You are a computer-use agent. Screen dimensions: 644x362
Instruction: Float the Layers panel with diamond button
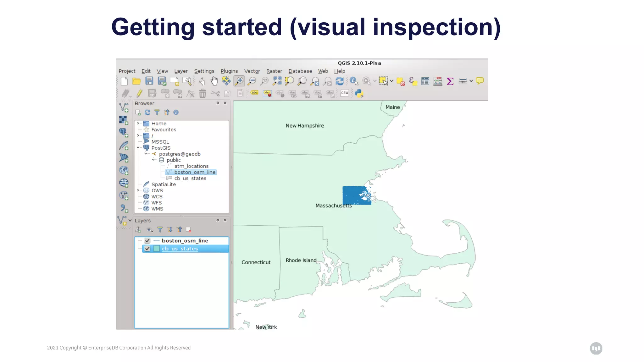point(218,220)
